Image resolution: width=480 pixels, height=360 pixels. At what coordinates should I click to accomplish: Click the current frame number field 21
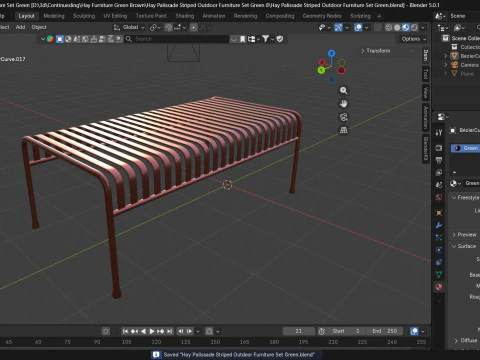point(299,331)
